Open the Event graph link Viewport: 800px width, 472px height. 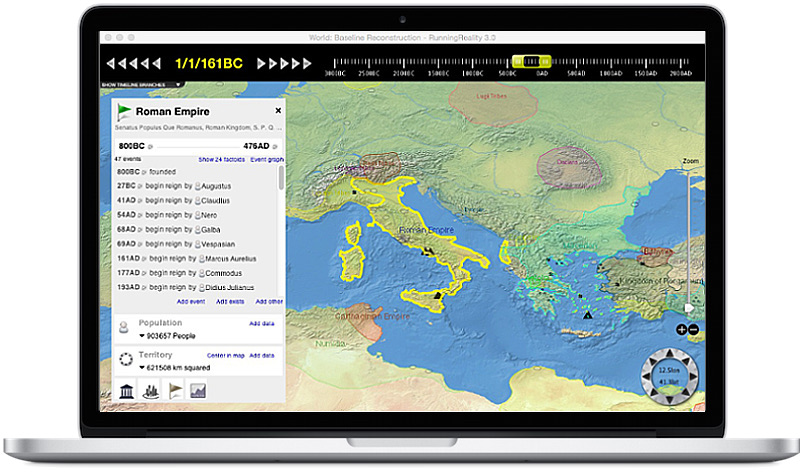(x=266, y=159)
